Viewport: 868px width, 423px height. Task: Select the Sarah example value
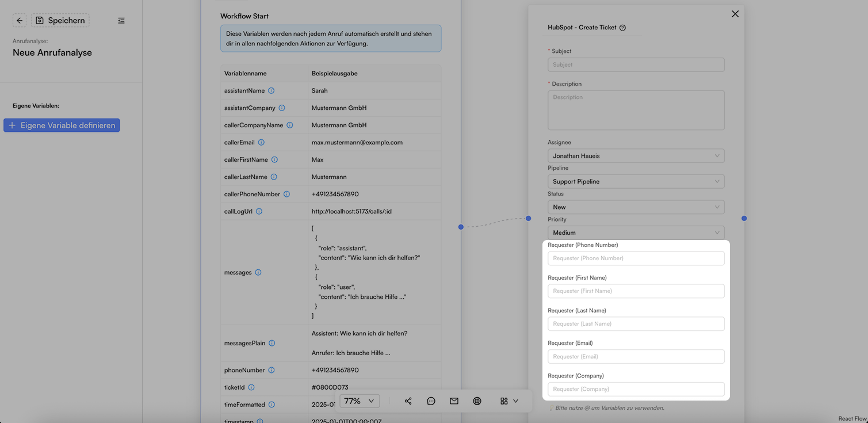[320, 91]
